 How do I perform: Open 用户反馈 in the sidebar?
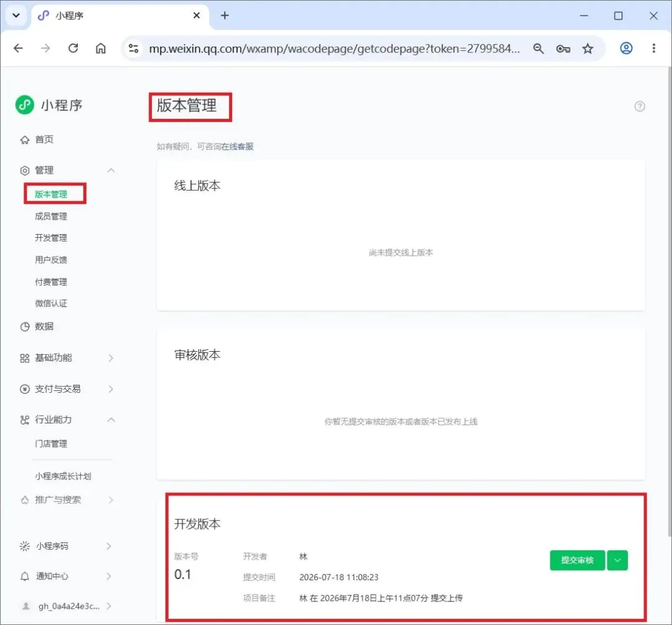(51, 260)
